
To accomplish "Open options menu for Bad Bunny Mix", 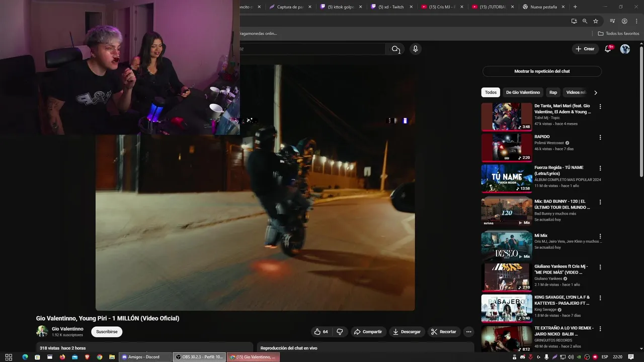I will pos(600,202).
